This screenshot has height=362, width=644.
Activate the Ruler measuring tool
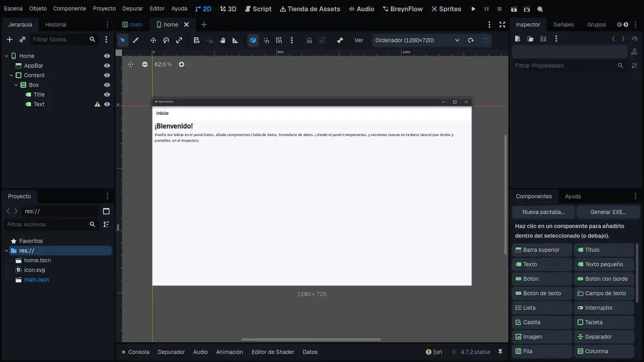point(235,40)
